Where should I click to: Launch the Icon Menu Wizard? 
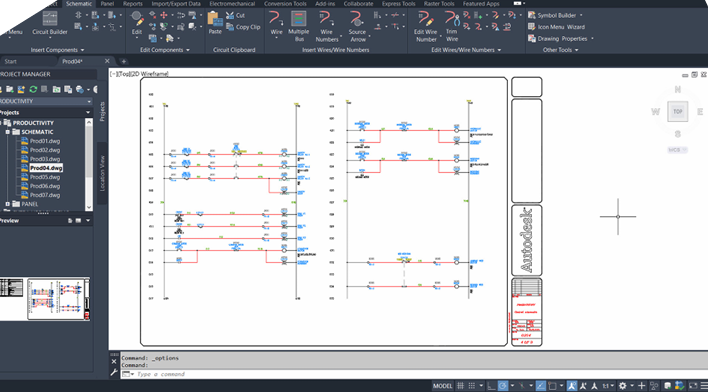pos(556,27)
